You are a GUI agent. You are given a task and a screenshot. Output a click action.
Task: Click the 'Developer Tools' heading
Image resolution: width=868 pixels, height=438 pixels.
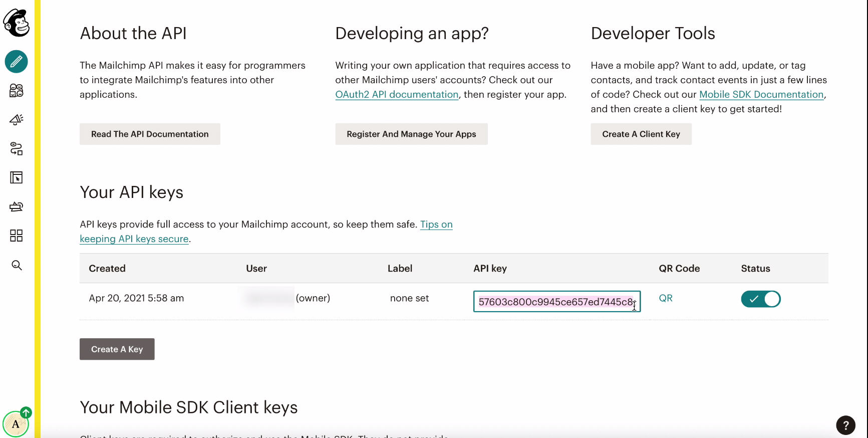click(653, 33)
